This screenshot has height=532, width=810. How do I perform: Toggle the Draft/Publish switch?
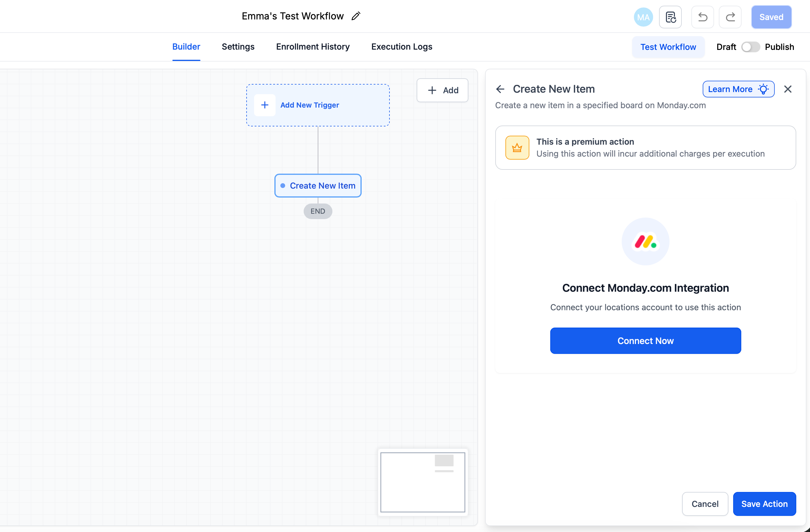pos(751,47)
